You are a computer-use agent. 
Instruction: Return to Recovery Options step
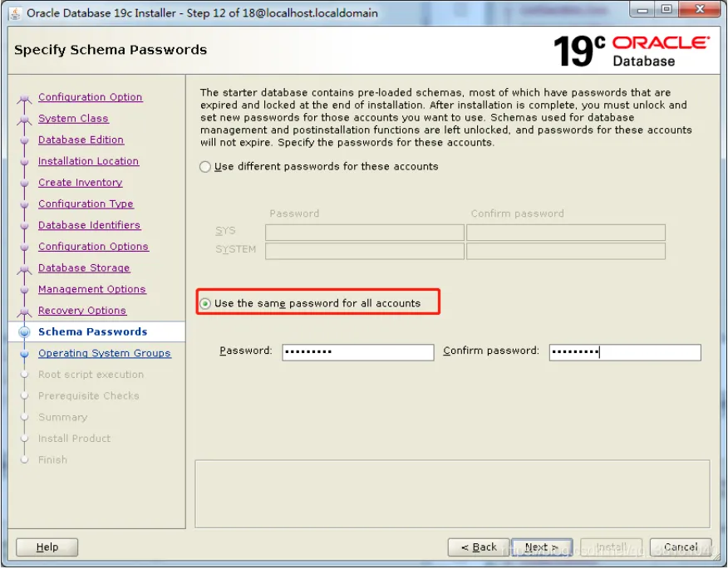pyautogui.click(x=82, y=311)
